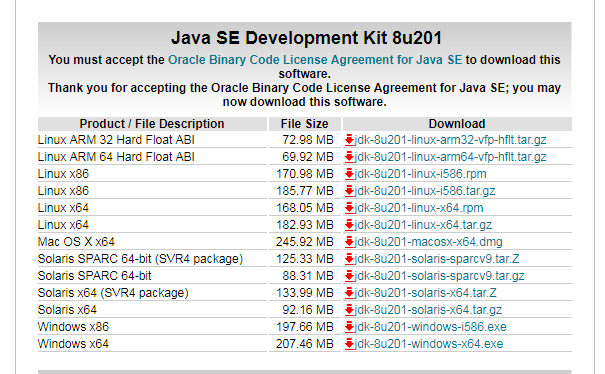Click the 182.93 MB file size
The height and width of the screenshot is (374, 605).
click(304, 225)
